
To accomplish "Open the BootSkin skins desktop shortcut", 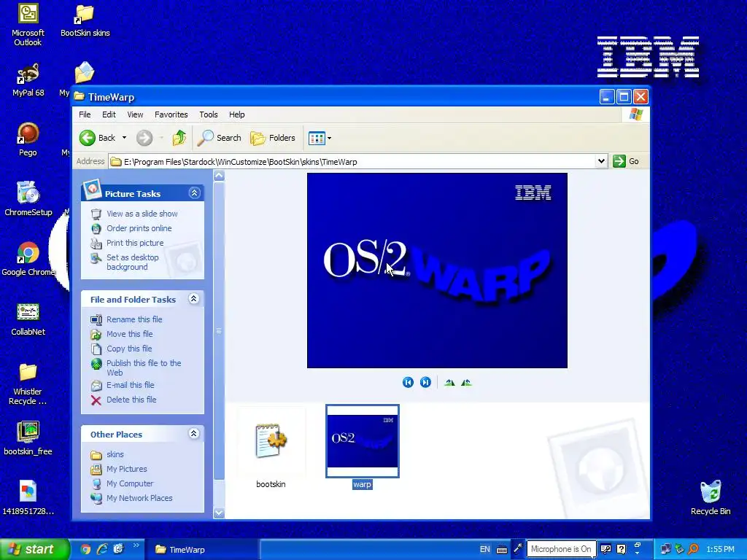I will 85,20.
